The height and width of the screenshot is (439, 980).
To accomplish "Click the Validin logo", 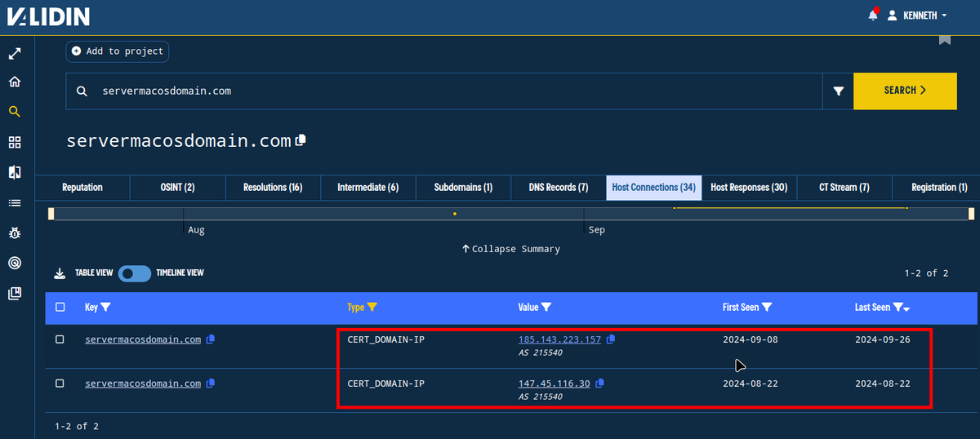I will pyautogui.click(x=48, y=16).
